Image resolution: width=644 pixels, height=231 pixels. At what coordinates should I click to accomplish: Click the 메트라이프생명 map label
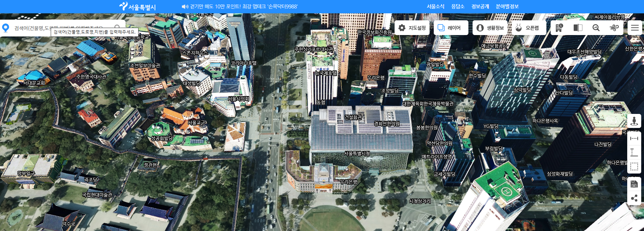point(437,157)
